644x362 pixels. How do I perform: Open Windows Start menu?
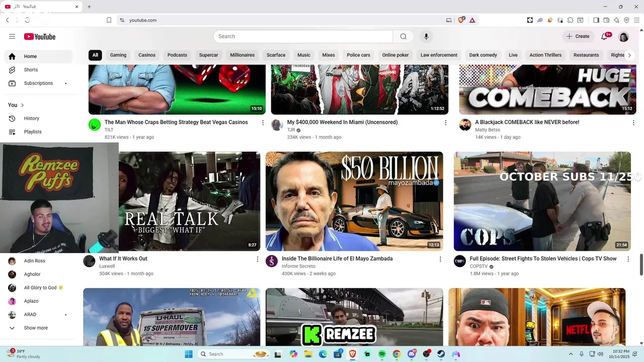coord(189,354)
